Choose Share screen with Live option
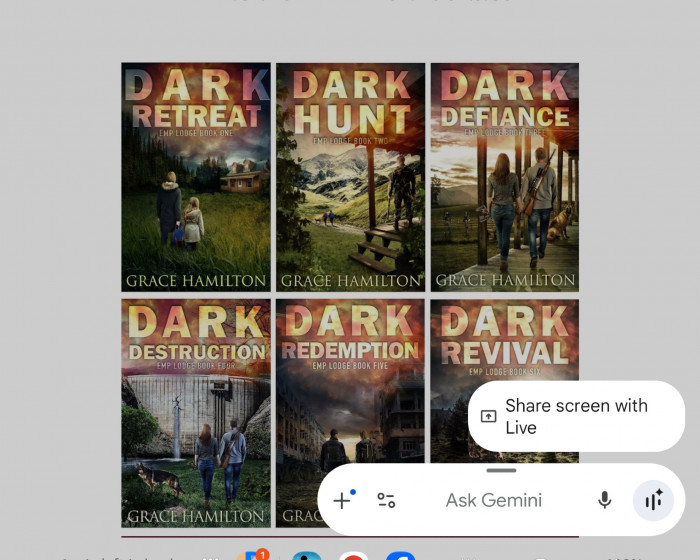 pos(576,416)
